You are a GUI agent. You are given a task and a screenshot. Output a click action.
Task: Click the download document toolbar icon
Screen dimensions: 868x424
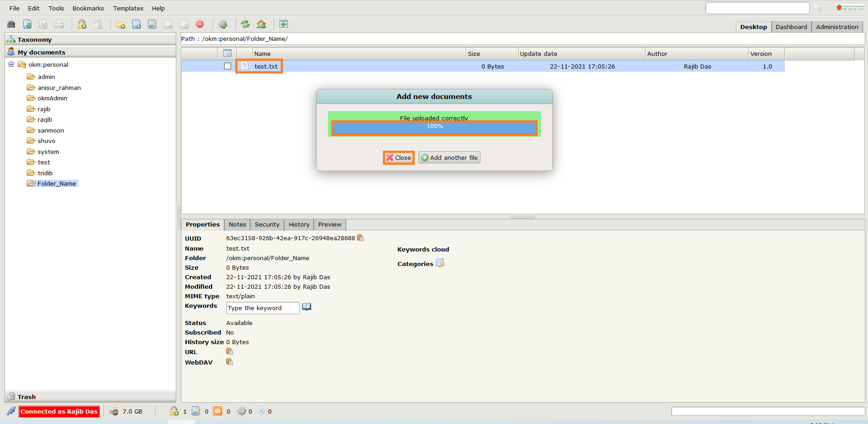pyautogui.click(x=27, y=25)
